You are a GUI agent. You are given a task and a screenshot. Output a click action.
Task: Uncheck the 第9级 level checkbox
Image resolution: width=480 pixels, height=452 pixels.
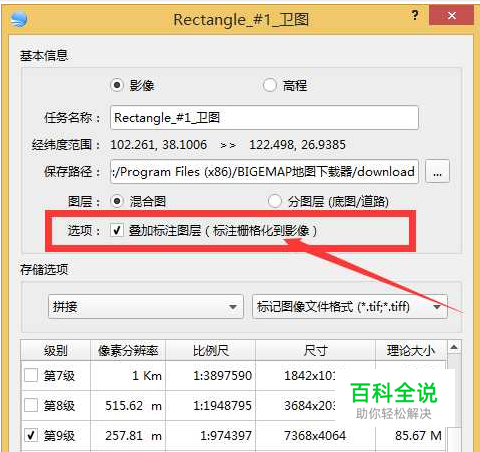pos(31,435)
